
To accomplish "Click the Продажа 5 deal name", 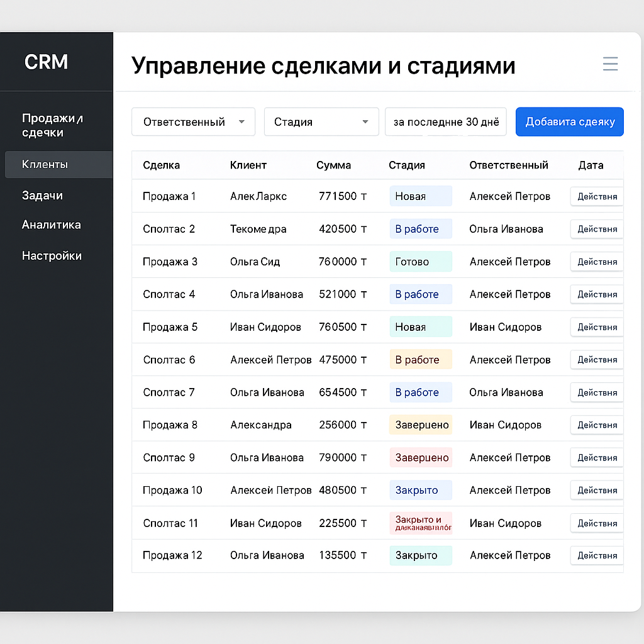I will pyautogui.click(x=170, y=327).
